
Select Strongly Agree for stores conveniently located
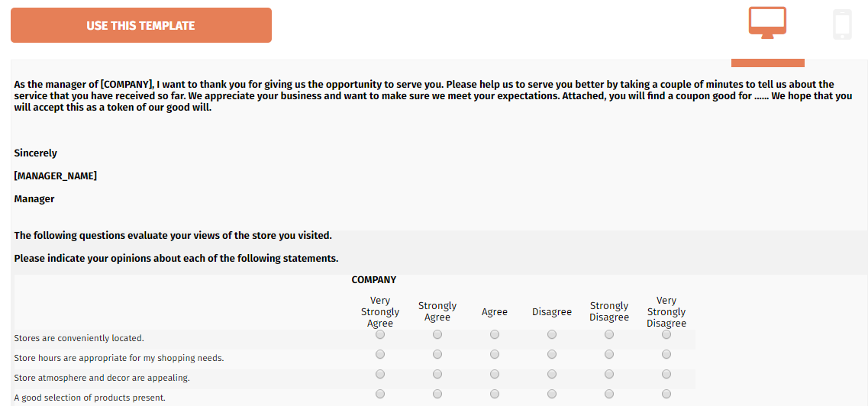(x=437, y=335)
